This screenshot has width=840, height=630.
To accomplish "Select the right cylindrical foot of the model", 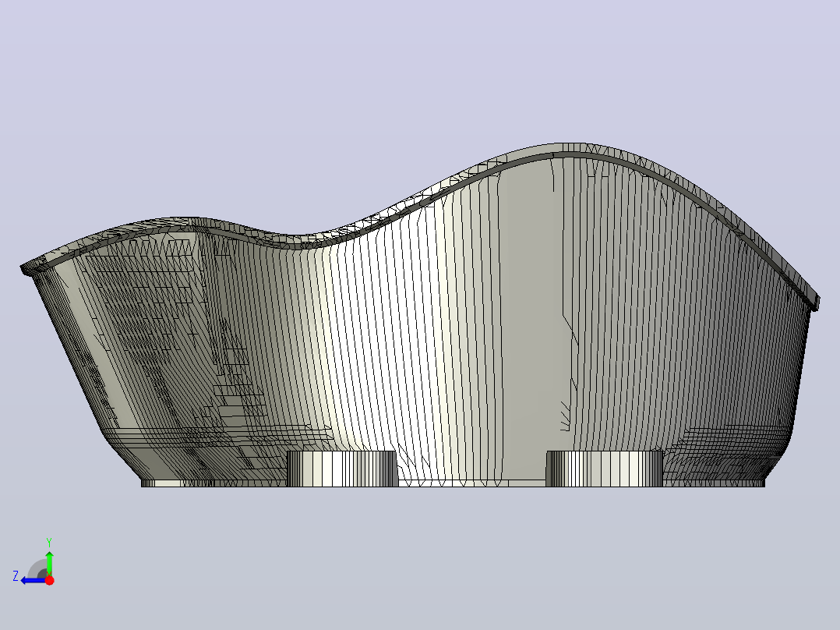I will [605, 469].
